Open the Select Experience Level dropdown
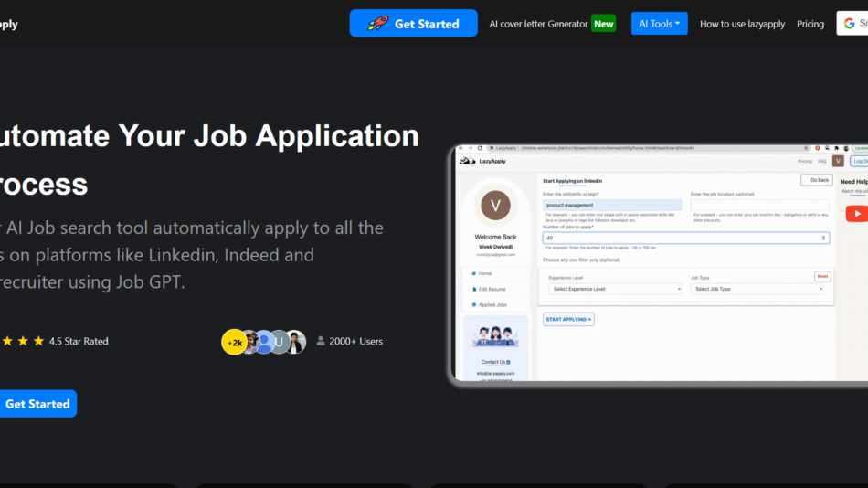 [x=615, y=289]
